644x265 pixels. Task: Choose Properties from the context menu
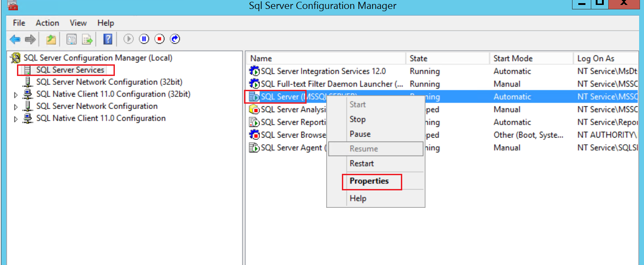coord(369,181)
